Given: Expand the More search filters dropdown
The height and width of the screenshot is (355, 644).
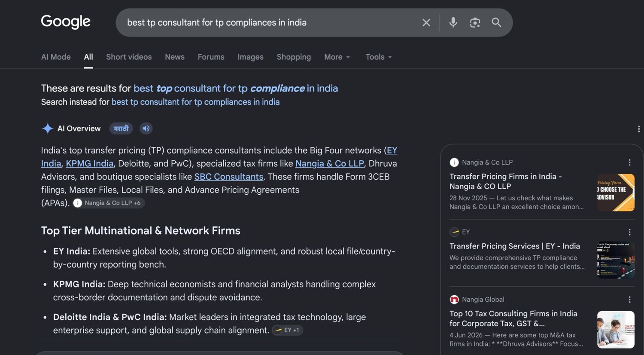Looking at the screenshot, I should (x=337, y=57).
